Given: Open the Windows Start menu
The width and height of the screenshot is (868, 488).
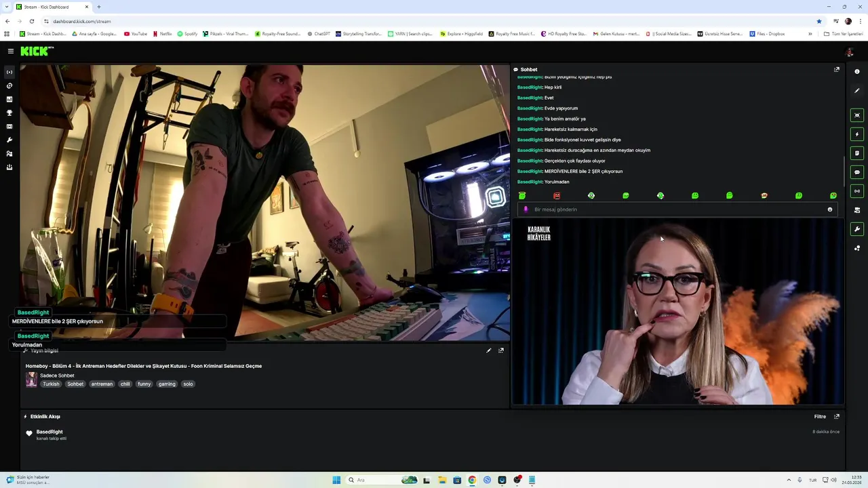Looking at the screenshot, I should 336,480.
